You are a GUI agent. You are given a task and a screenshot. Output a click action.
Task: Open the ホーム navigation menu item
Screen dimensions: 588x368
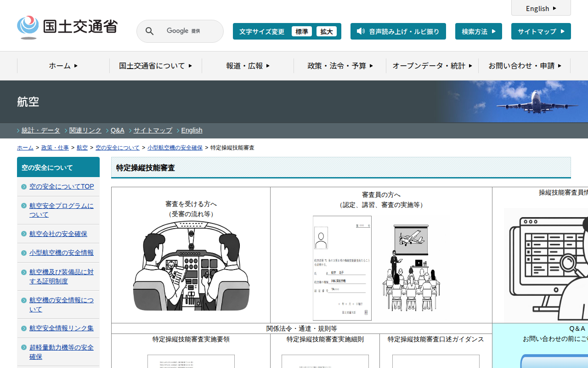pyautogui.click(x=63, y=66)
